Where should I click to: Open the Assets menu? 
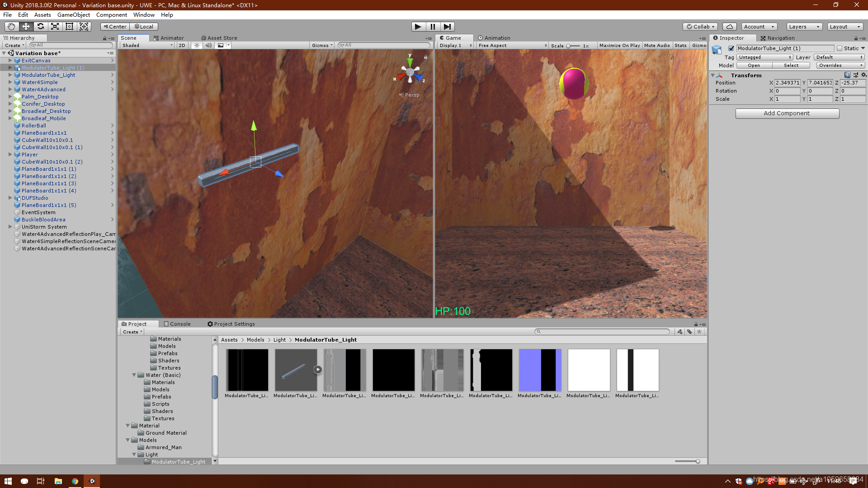click(x=42, y=15)
